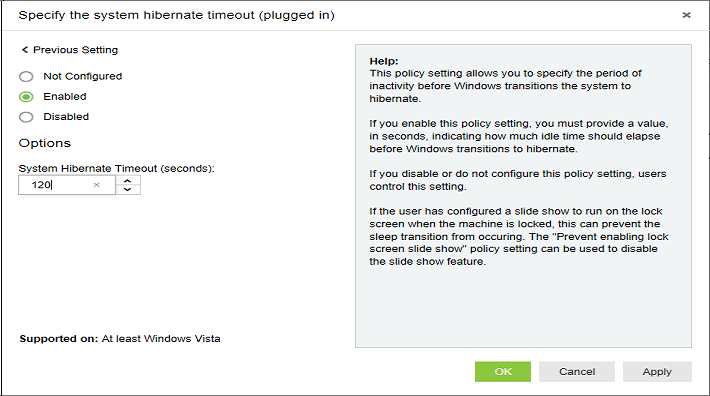
Task: Click the Supported on Windows Vista text
Action: (120, 339)
